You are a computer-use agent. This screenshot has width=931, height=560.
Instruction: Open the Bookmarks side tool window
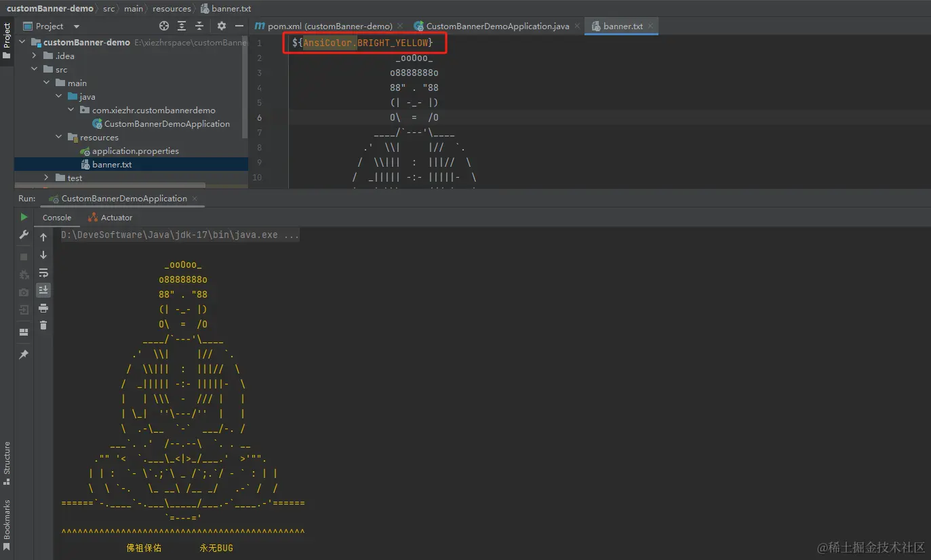[7, 525]
